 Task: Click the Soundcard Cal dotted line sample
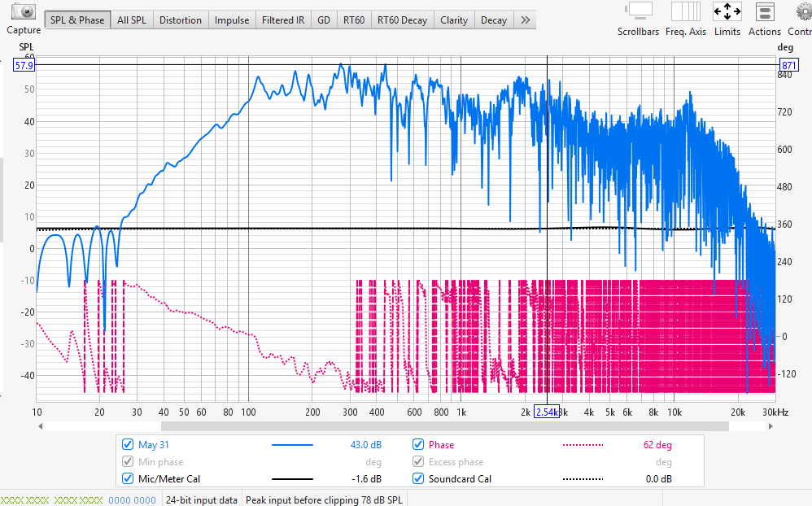(x=583, y=478)
